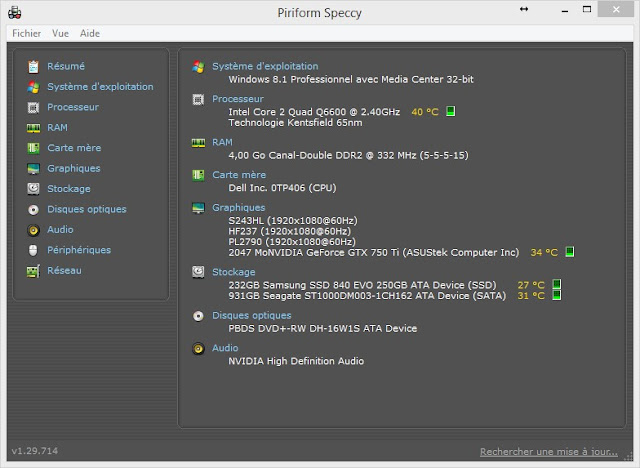Click the motherboard icon in summary panel
640x468 pixels.
(198, 175)
